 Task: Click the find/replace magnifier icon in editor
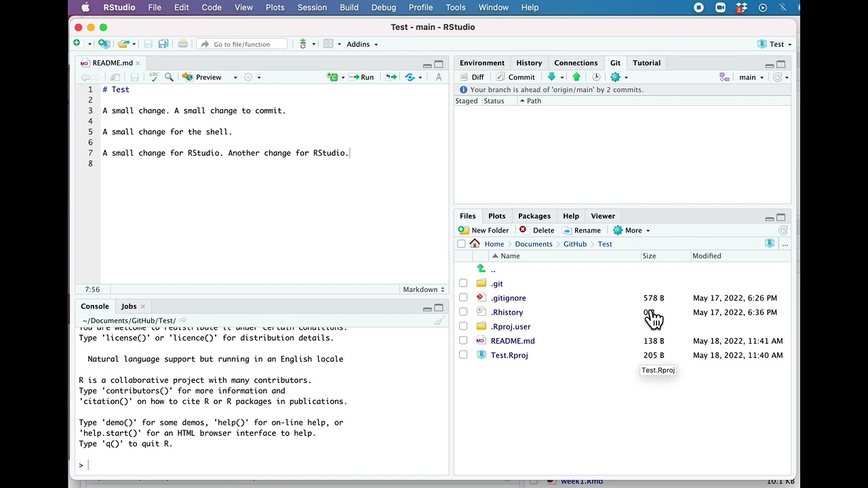169,77
